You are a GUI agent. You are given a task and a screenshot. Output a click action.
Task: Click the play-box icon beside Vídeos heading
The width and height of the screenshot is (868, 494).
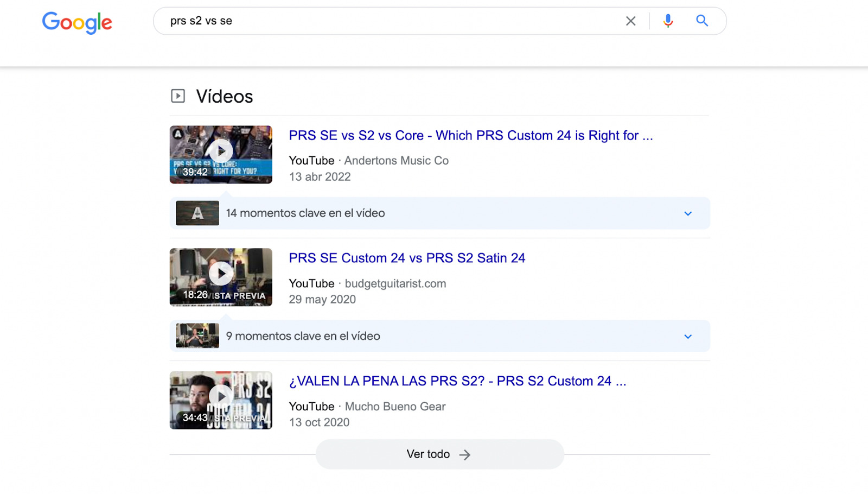tap(178, 96)
